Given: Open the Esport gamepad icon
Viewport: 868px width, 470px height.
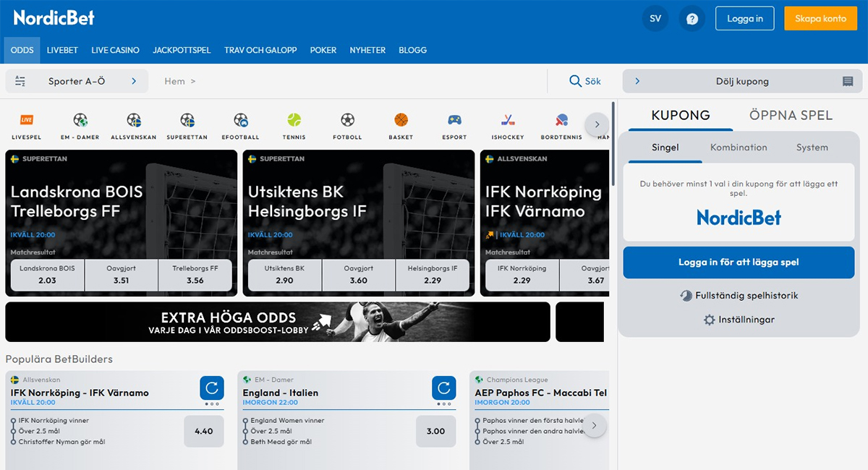Looking at the screenshot, I should pos(455,120).
